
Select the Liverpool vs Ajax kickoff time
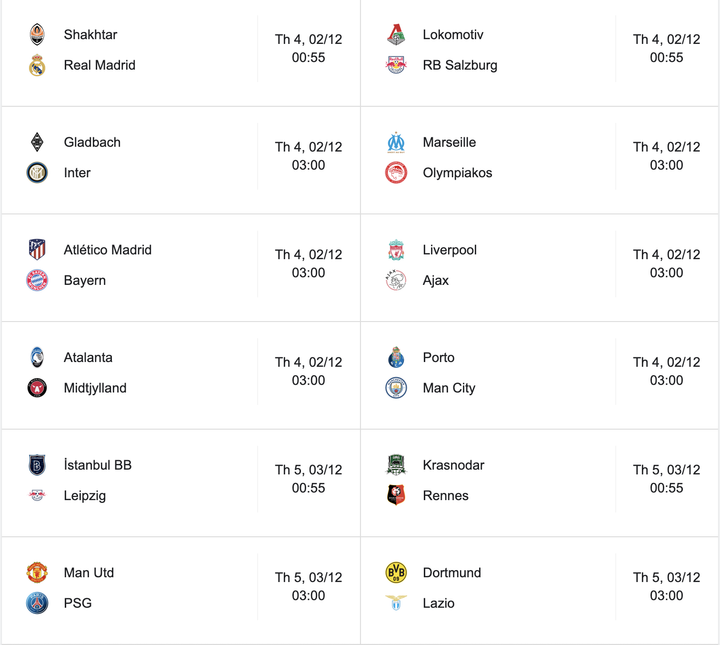click(x=666, y=273)
